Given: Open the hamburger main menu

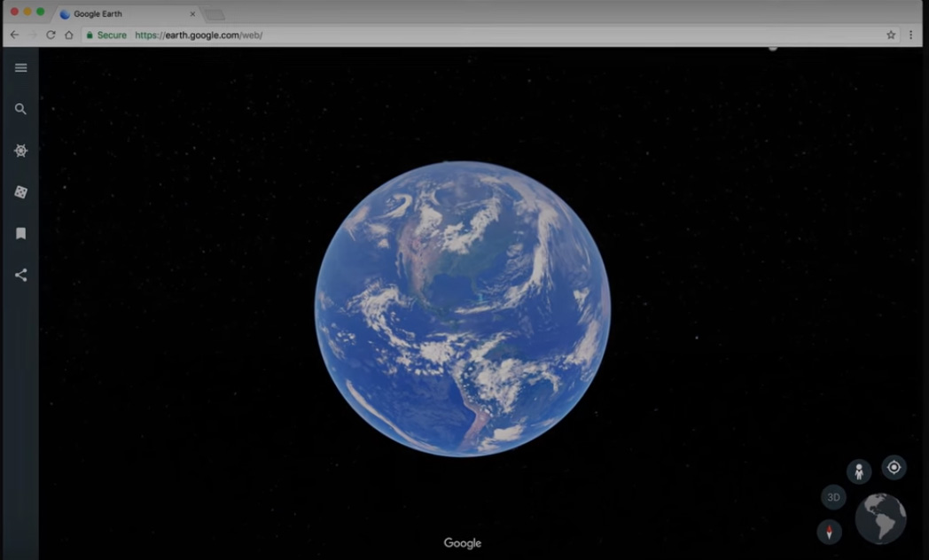Looking at the screenshot, I should (20, 68).
